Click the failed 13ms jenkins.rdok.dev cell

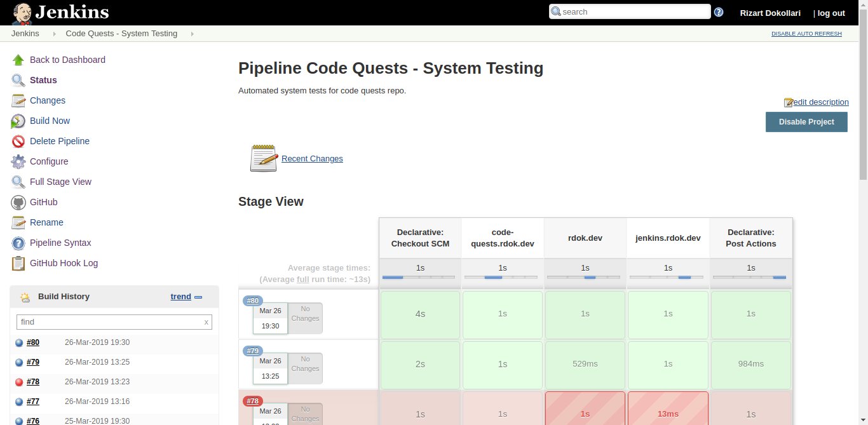668,408
